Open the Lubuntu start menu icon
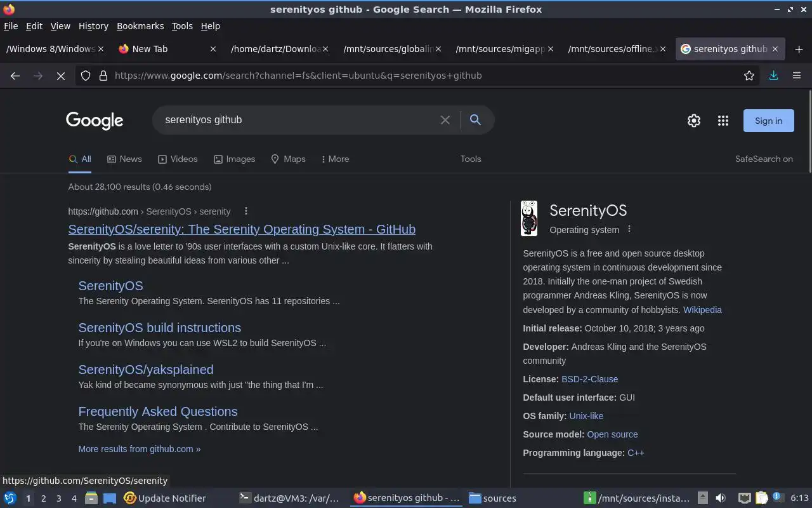This screenshot has height=508, width=812. click(10, 498)
